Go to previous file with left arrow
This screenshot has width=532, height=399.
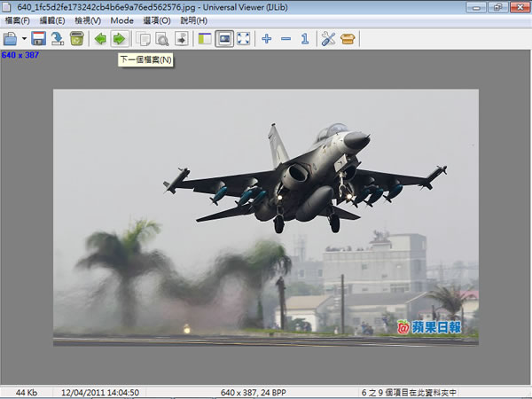(x=101, y=39)
